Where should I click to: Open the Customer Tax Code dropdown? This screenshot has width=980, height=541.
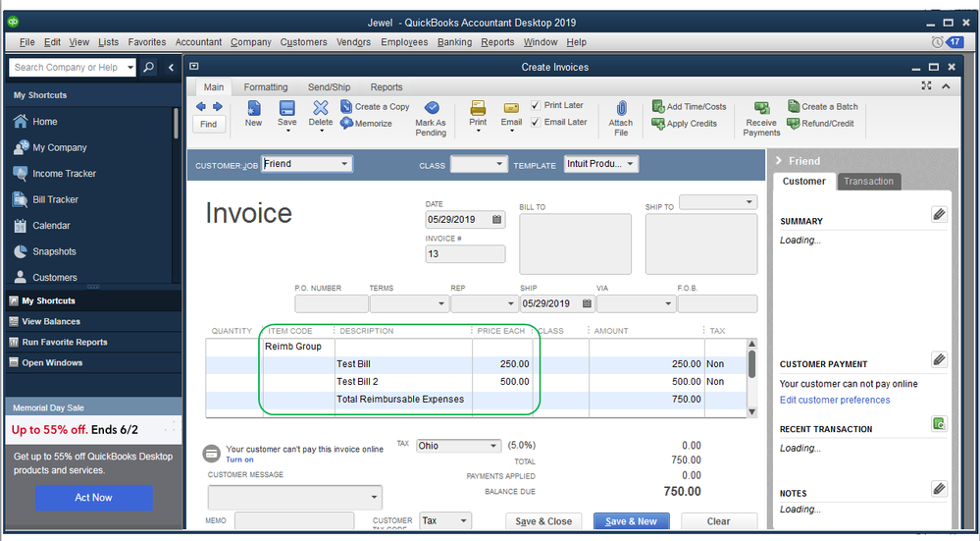[x=463, y=521]
